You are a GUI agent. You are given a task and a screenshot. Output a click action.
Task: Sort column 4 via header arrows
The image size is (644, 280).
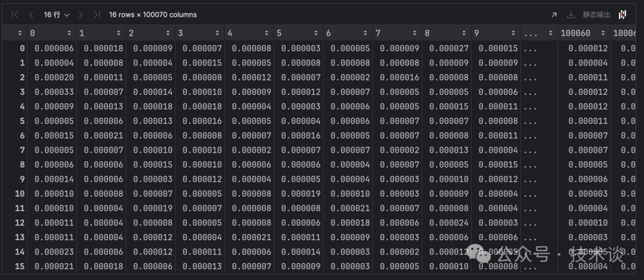click(267, 33)
